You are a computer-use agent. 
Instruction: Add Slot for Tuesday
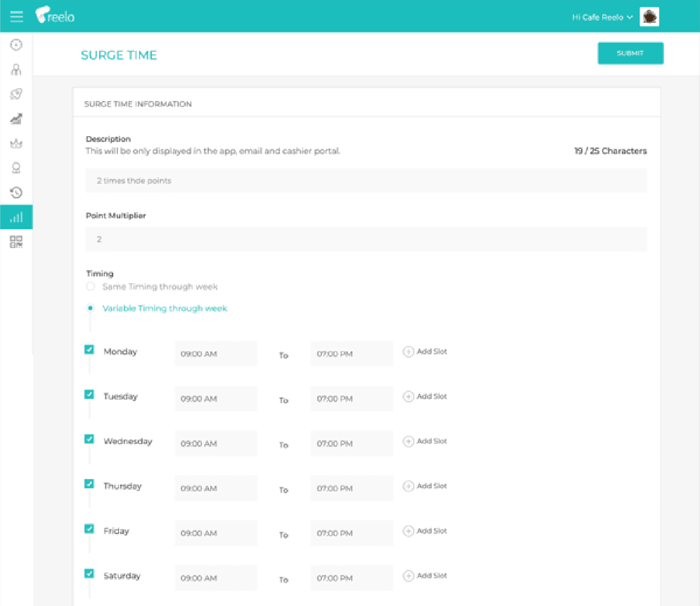pyautogui.click(x=425, y=396)
